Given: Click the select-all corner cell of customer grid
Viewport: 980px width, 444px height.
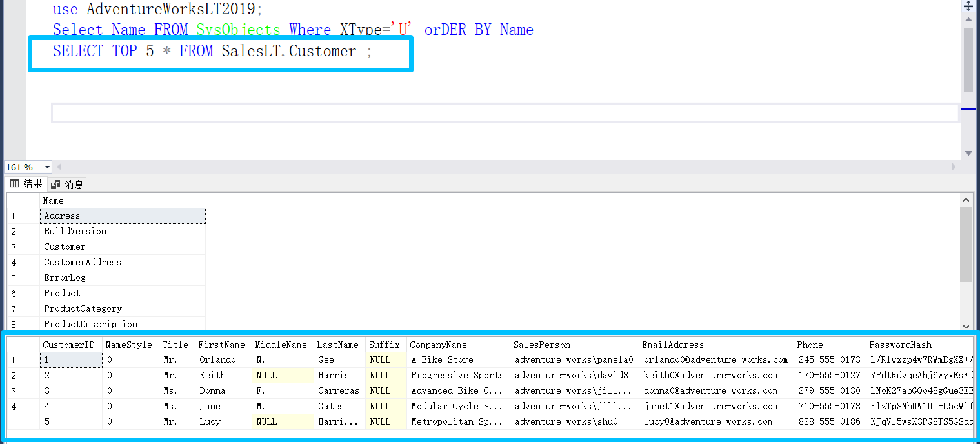Looking at the screenshot, I should coord(23,345).
